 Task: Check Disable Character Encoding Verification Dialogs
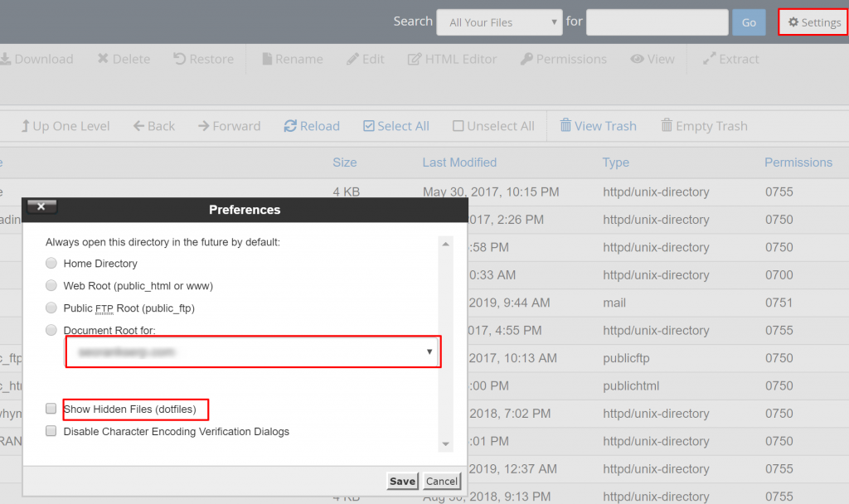pyautogui.click(x=51, y=430)
